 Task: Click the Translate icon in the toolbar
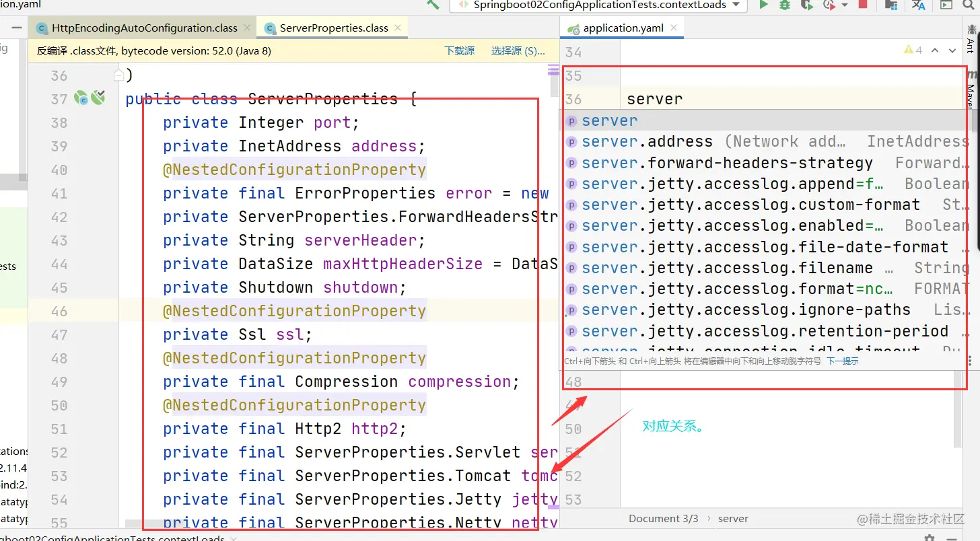[919, 5]
